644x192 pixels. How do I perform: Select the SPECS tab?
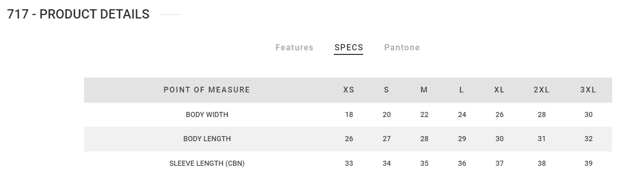point(349,48)
